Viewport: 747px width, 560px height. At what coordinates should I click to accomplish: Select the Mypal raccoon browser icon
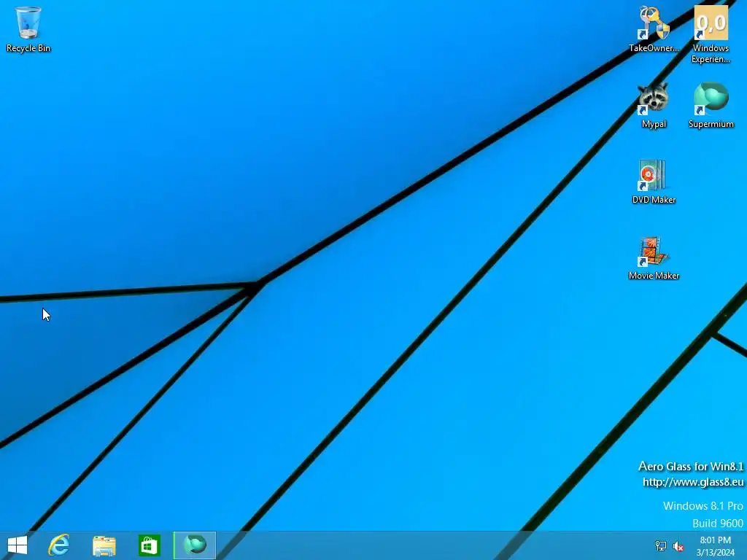coord(654,105)
